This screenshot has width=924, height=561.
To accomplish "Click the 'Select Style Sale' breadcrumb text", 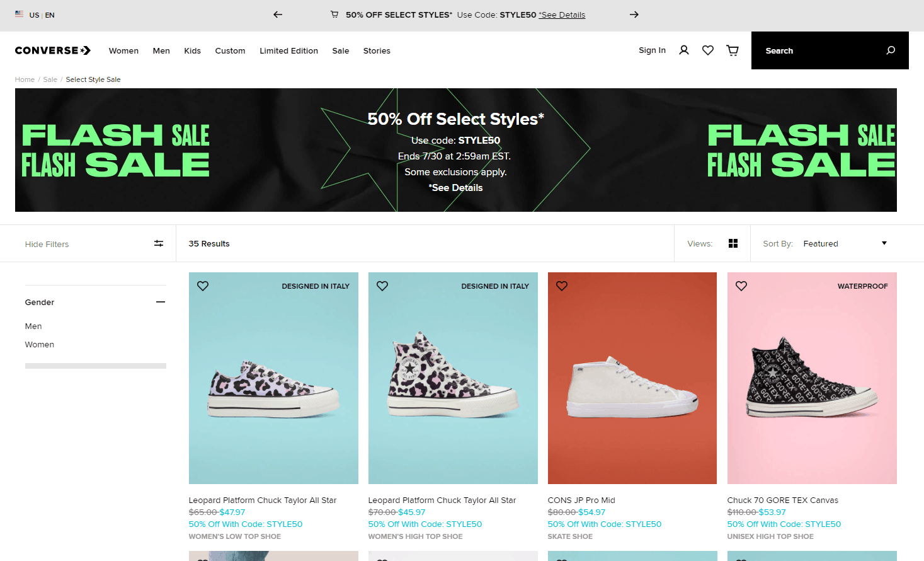I will [x=93, y=79].
